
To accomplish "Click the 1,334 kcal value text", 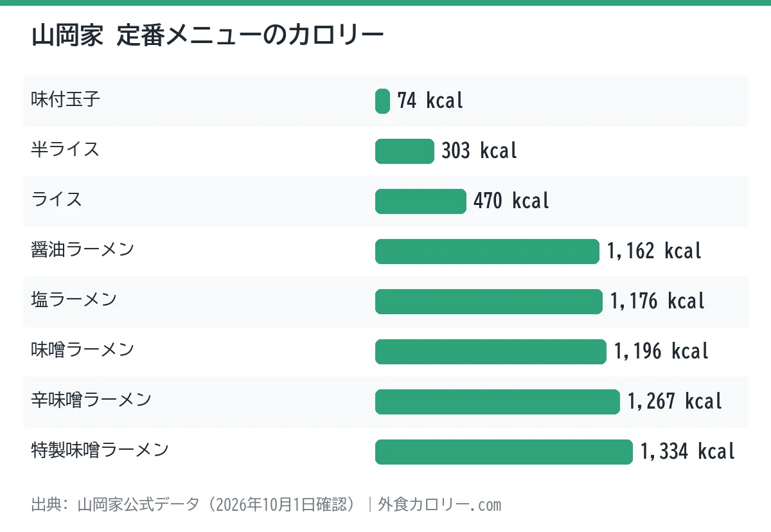I will (687, 452).
